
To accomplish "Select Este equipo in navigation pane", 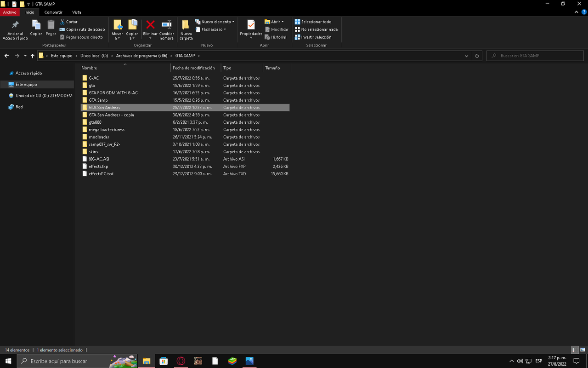I will click(37, 85).
